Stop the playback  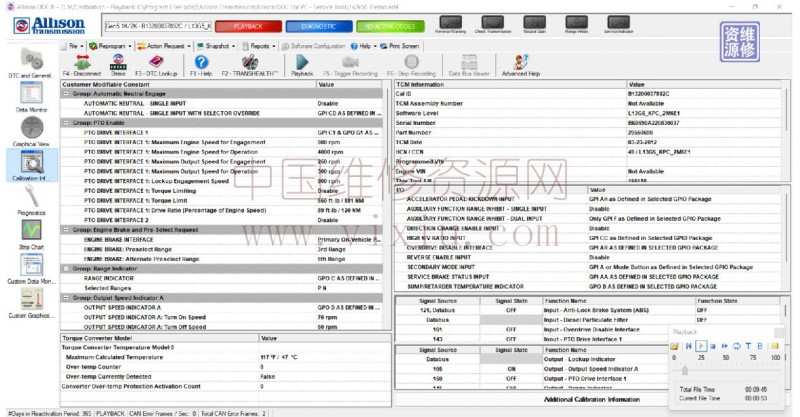click(713, 346)
